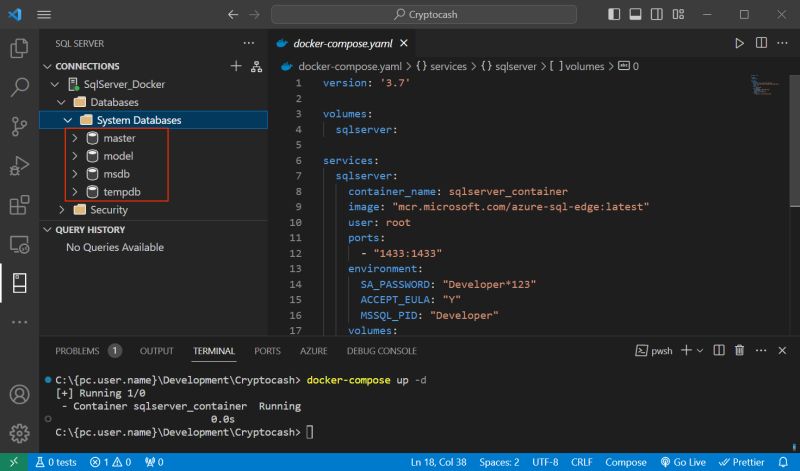Image resolution: width=800 pixels, height=471 pixels.
Task: Split the editor to the right
Action: point(761,43)
